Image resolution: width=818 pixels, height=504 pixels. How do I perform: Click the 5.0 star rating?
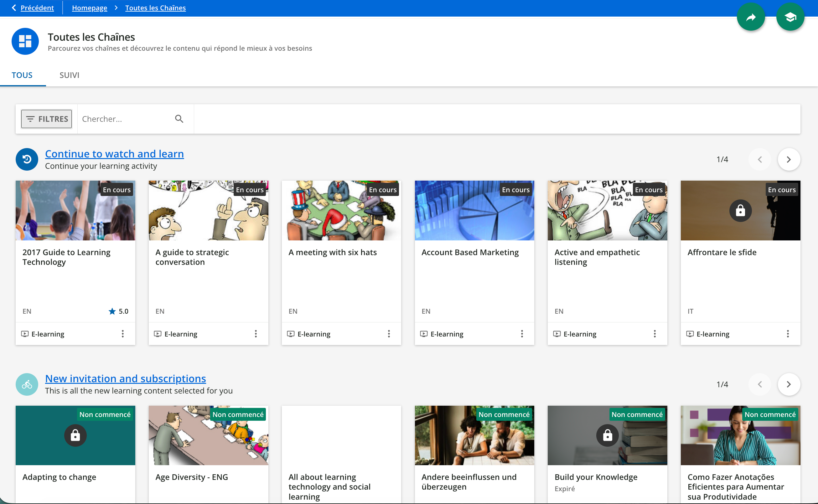pyautogui.click(x=118, y=311)
